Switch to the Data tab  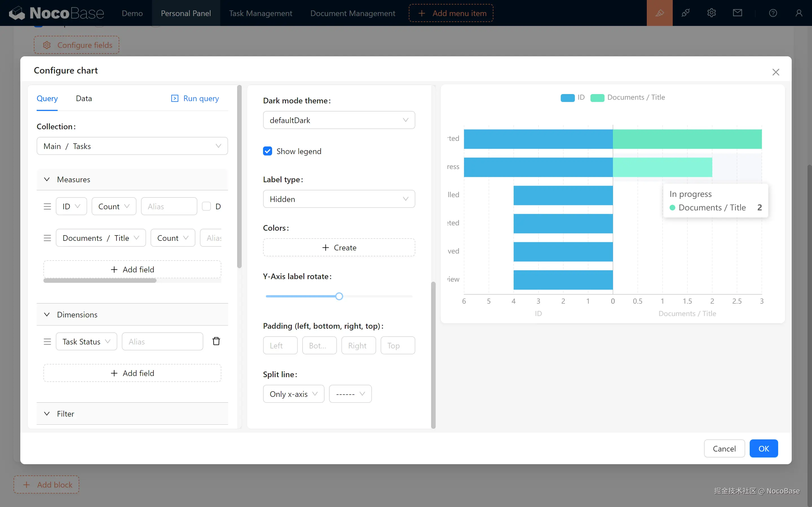pyautogui.click(x=83, y=98)
